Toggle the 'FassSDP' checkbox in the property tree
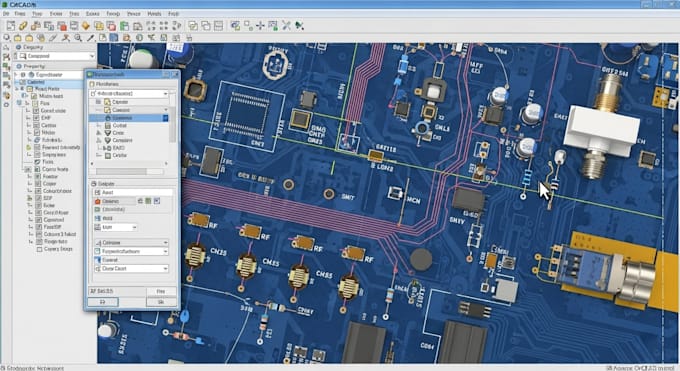The height and width of the screenshot is (371, 680). [x=39, y=227]
